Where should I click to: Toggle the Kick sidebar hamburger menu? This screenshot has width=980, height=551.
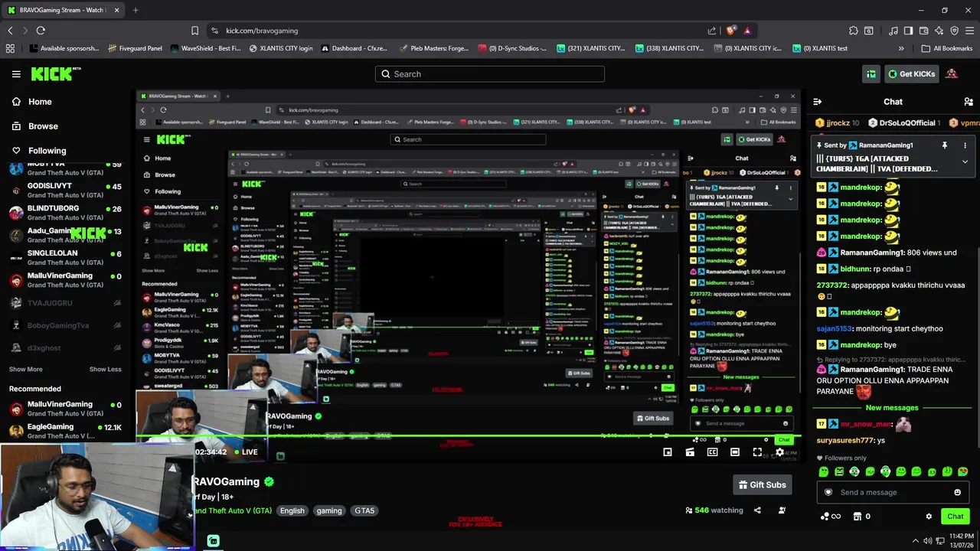click(x=16, y=74)
